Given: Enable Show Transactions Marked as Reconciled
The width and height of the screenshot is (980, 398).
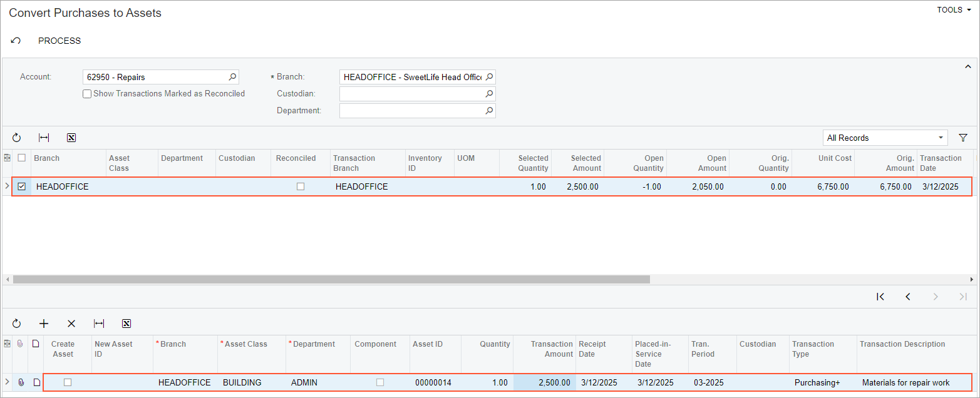Looking at the screenshot, I should click(88, 94).
